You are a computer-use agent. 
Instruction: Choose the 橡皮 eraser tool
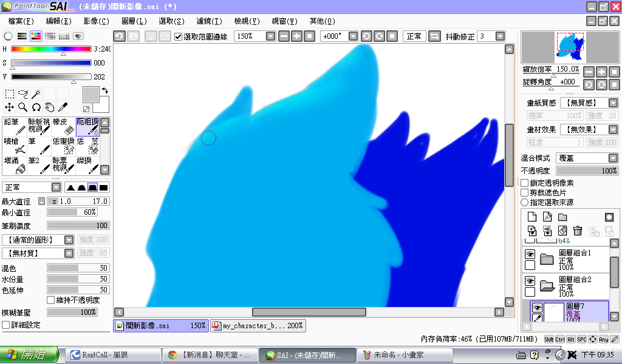[63, 126]
